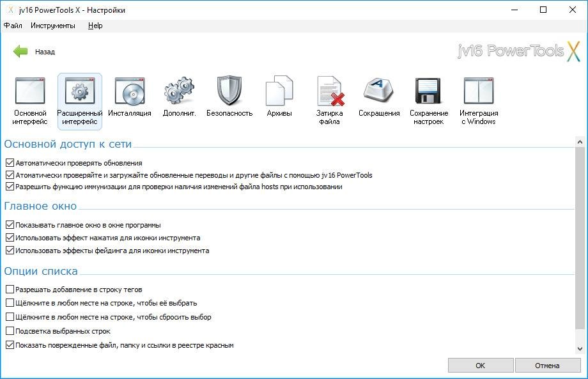
Task: Toggle эффект нажатия для иконки checkbox
Action: coord(10,237)
